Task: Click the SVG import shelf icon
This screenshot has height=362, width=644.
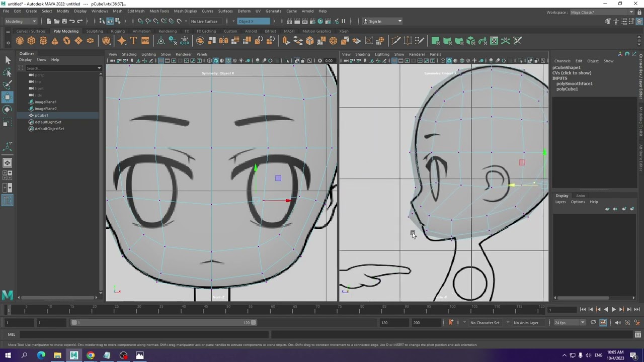Action: [145, 41]
